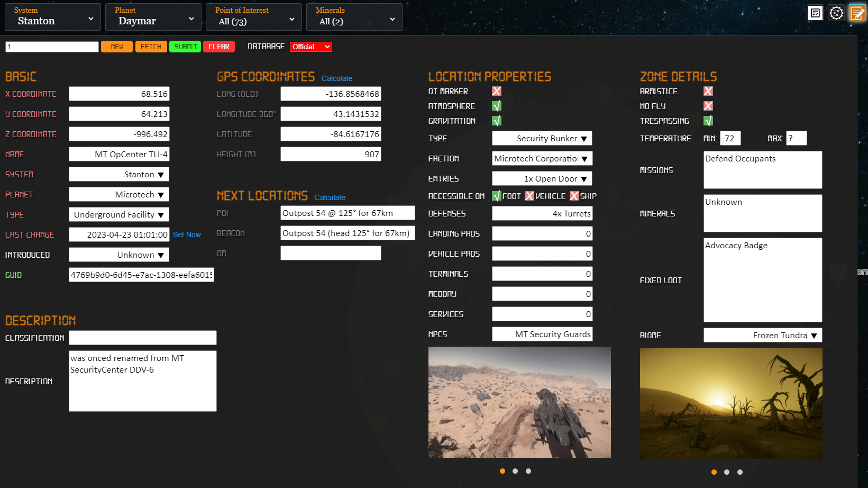Select third dot under the sunset biome image
The height and width of the screenshot is (488, 868).
coord(740,472)
